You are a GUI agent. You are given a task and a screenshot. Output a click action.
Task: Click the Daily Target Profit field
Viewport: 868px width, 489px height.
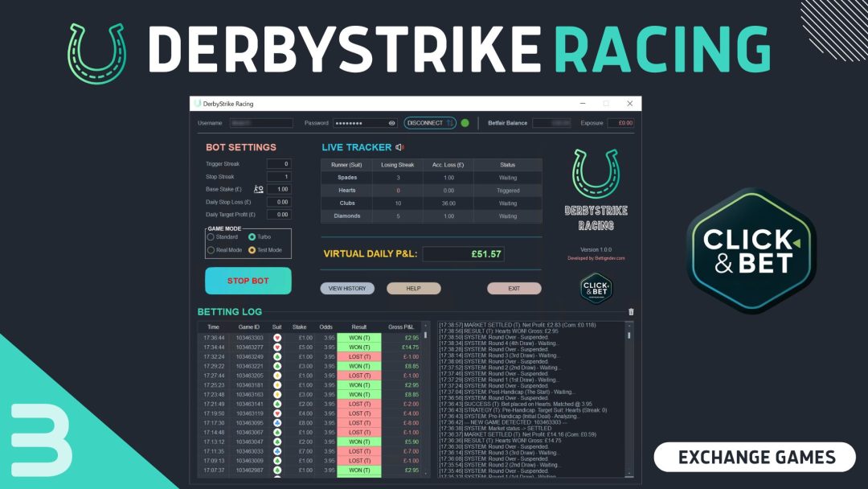[x=279, y=215]
